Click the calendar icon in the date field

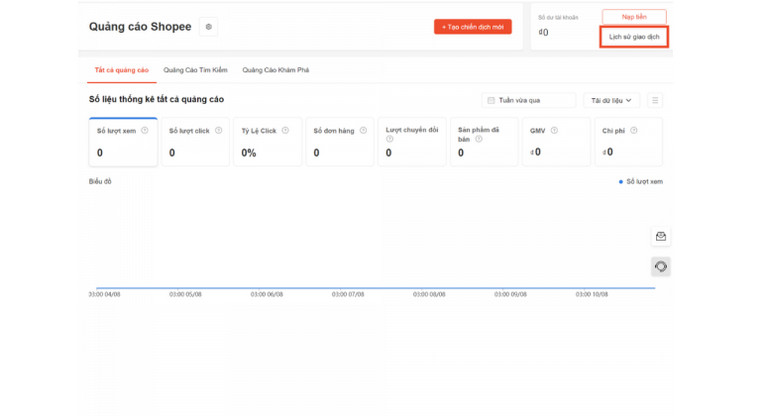coord(491,100)
